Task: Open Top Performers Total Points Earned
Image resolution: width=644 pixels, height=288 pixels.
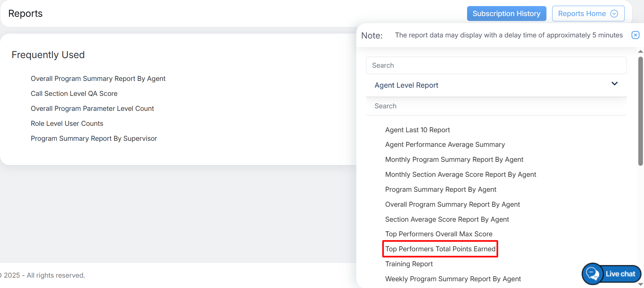Action: tap(440, 249)
